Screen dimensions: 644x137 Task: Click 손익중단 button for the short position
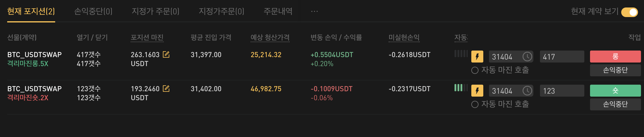(x=615, y=104)
